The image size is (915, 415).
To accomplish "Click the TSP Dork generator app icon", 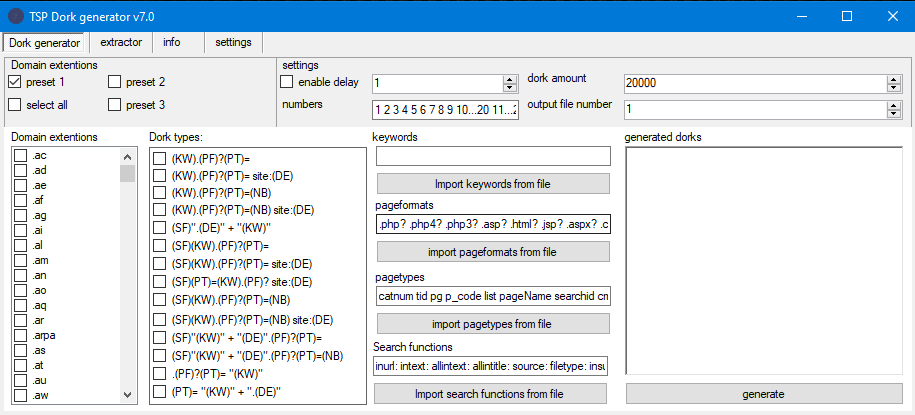I will pyautogui.click(x=16, y=16).
